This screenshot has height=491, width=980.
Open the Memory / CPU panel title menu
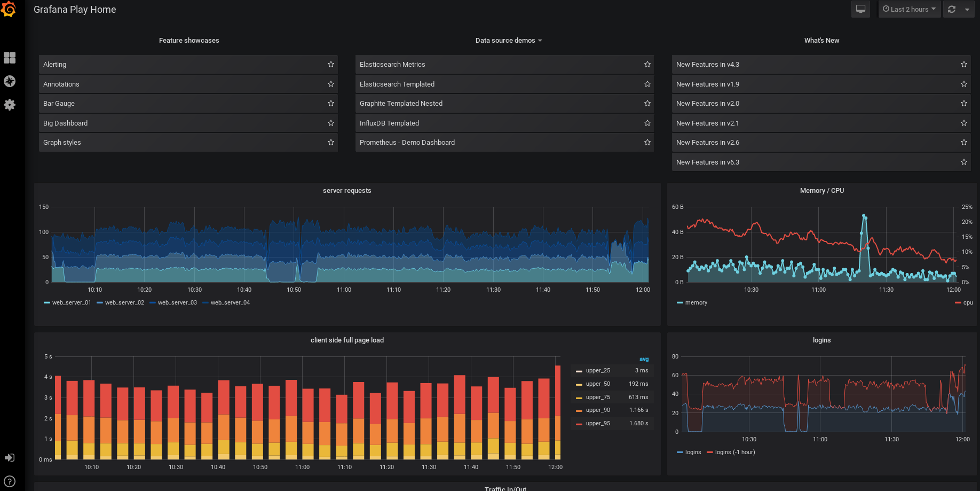pyautogui.click(x=821, y=191)
